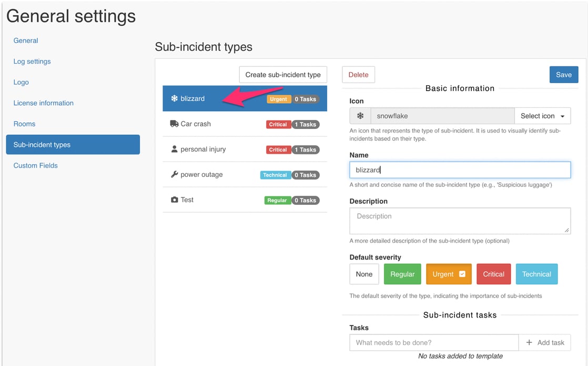Viewport: 588px width, 366px height.
Task: Click the wrench icon for power outage
Action: click(x=175, y=174)
